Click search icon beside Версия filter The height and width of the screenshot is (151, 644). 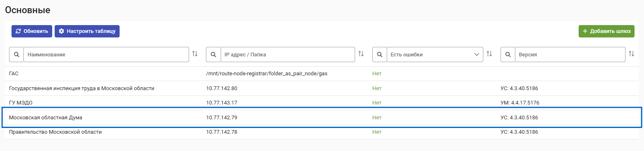coord(508,54)
